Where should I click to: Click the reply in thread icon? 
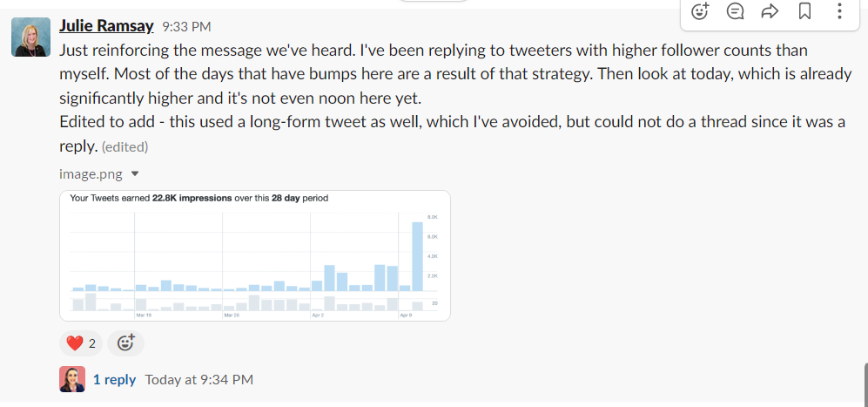click(x=735, y=11)
